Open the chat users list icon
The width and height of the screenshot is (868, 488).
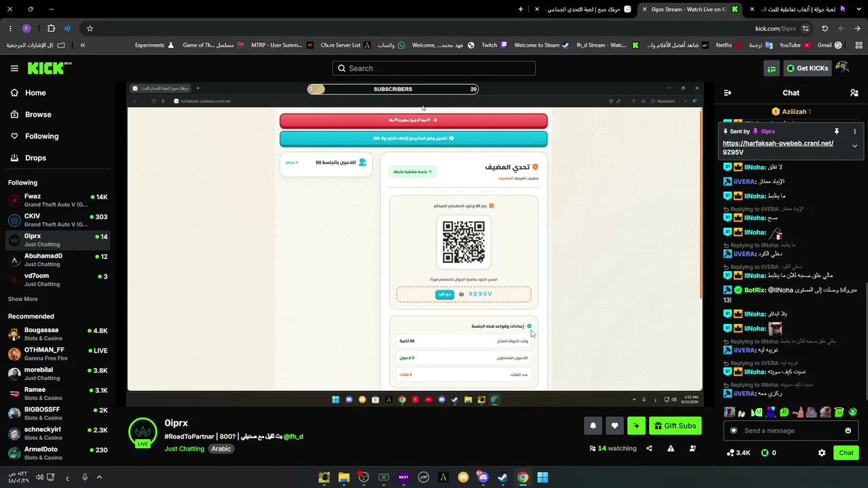[854, 93]
